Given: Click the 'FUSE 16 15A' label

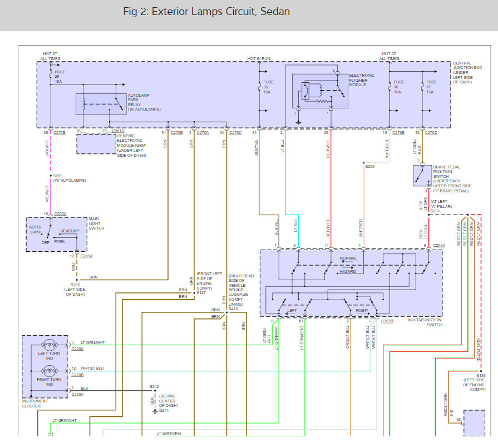Looking at the screenshot, I should 399,87.
